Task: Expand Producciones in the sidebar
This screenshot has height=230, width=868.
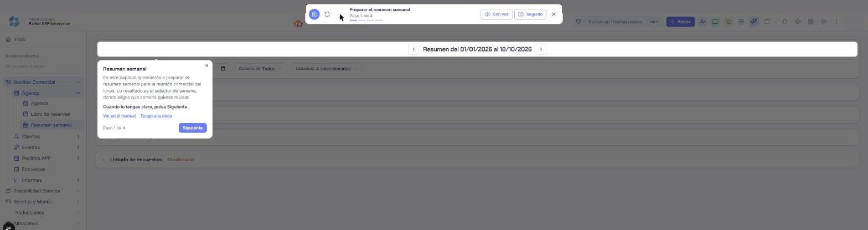Action: pyautogui.click(x=78, y=213)
